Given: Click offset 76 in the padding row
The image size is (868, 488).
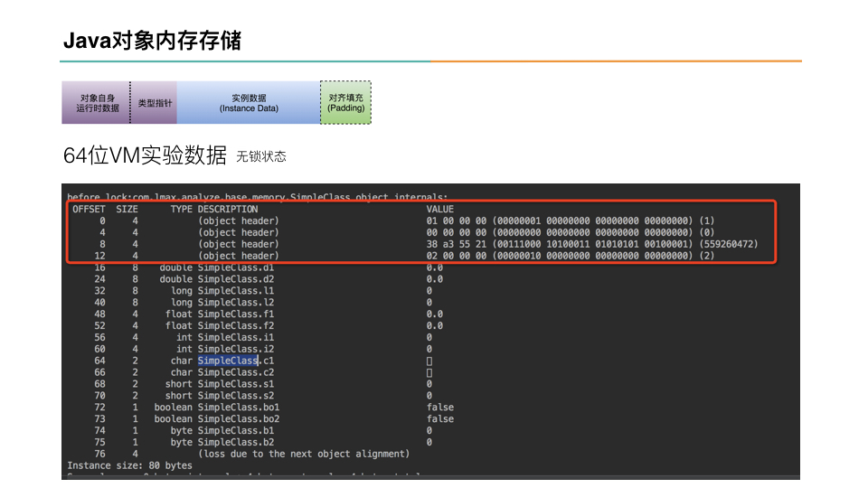Looking at the screenshot, I should point(99,454).
